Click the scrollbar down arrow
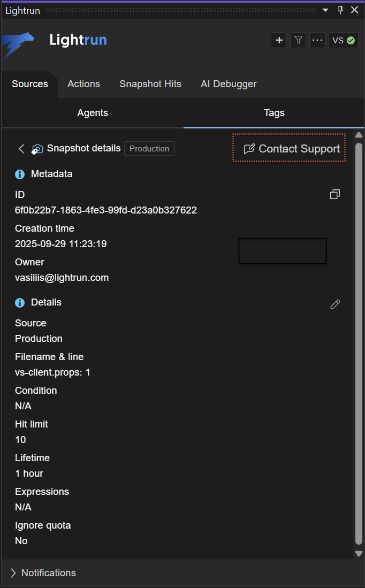Viewport: 365px width, 588px height. [x=359, y=553]
